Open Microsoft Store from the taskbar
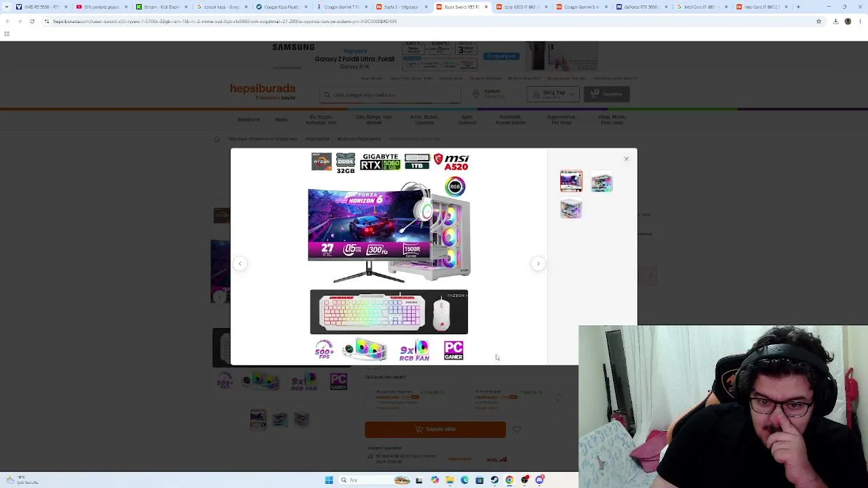Viewport: 868px width, 488px height. (x=479, y=480)
